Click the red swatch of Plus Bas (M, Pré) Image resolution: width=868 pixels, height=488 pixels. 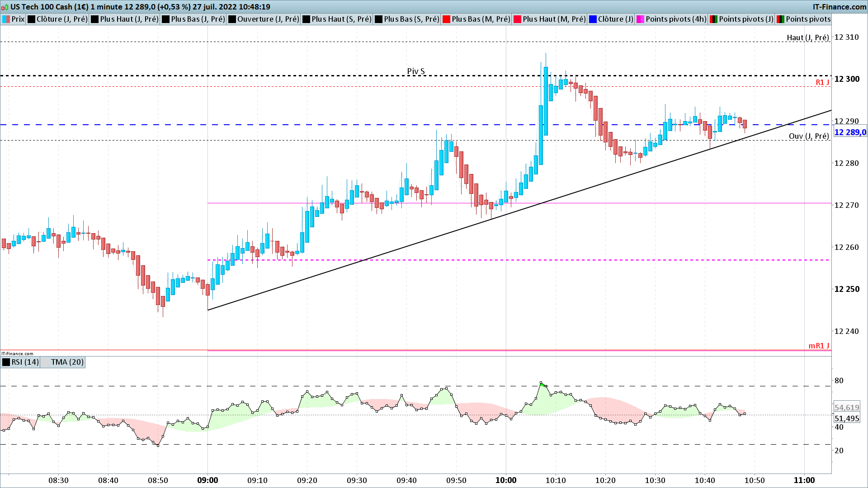coord(446,19)
